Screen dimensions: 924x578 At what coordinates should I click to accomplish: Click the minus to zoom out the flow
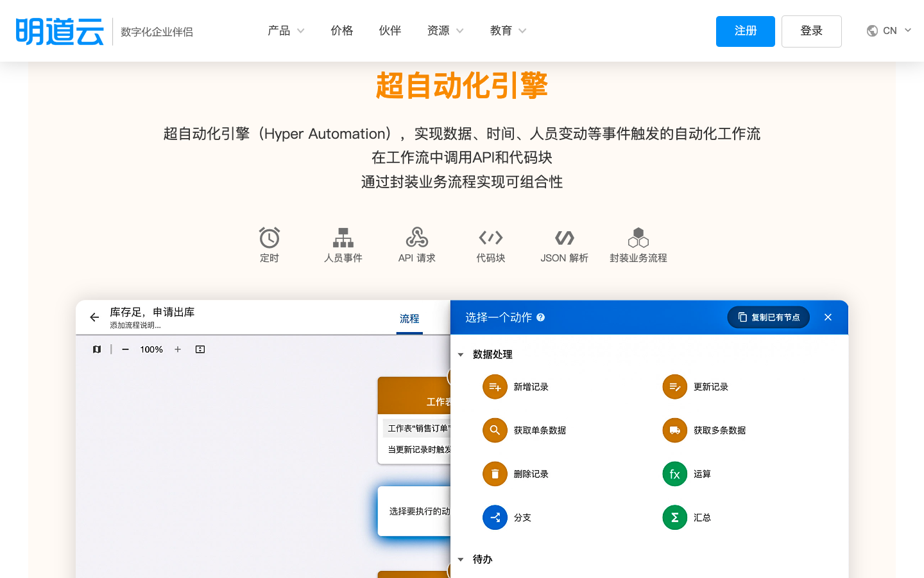coord(125,349)
